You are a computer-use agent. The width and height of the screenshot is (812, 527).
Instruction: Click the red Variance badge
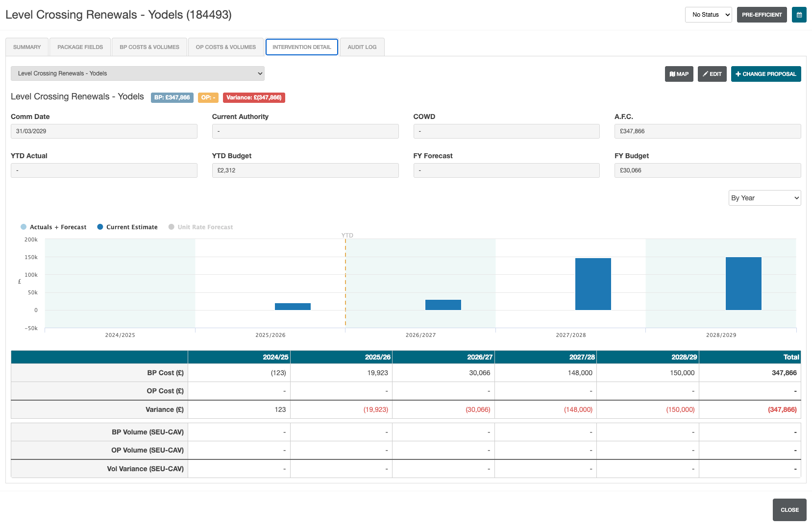(x=254, y=97)
